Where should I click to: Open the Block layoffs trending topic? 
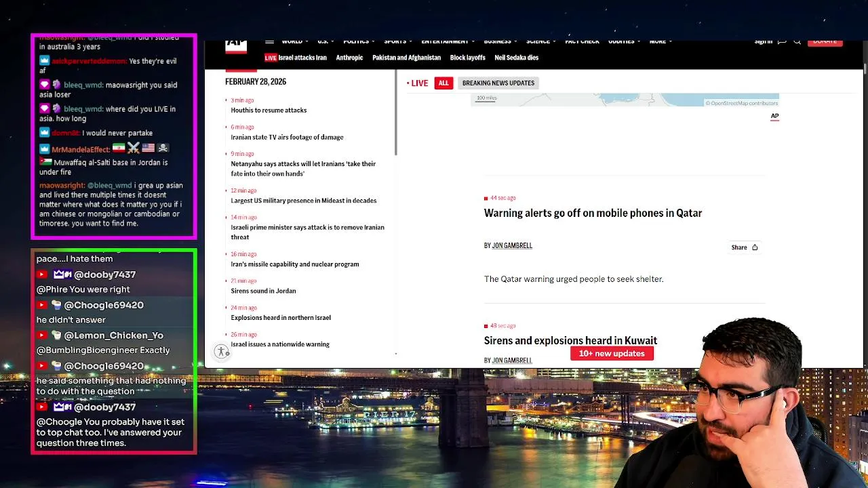[x=467, y=58]
